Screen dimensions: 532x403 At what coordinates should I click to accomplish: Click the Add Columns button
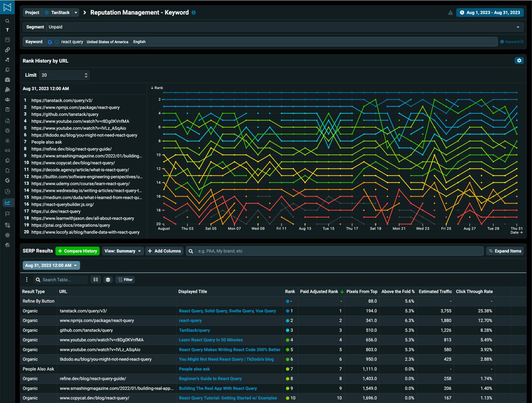[x=164, y=251]
